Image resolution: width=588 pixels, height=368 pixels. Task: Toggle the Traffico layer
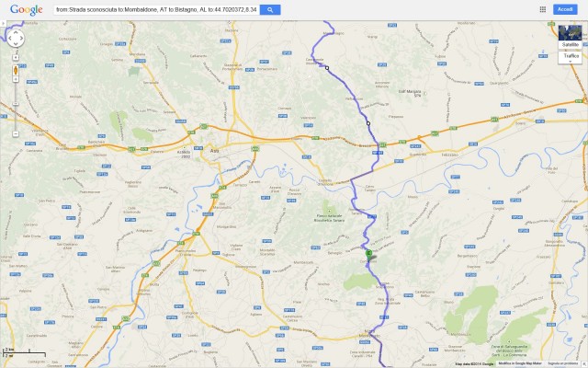[571, 55]
